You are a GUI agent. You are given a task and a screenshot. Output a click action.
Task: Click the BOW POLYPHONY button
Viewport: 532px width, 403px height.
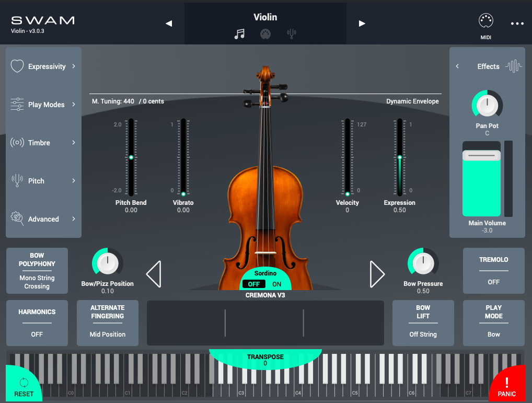pos(37,271)
